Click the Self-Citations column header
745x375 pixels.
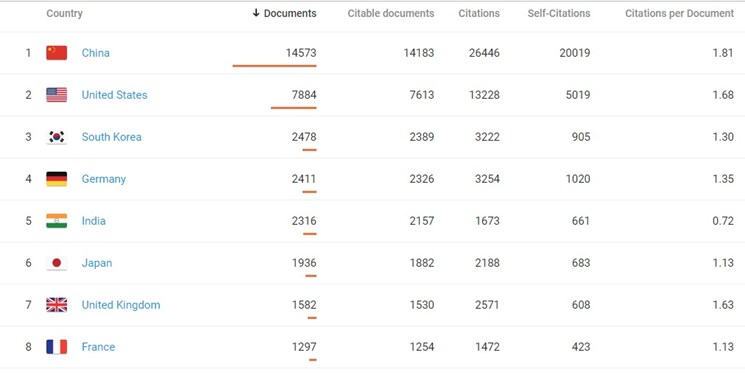[559, 13]
